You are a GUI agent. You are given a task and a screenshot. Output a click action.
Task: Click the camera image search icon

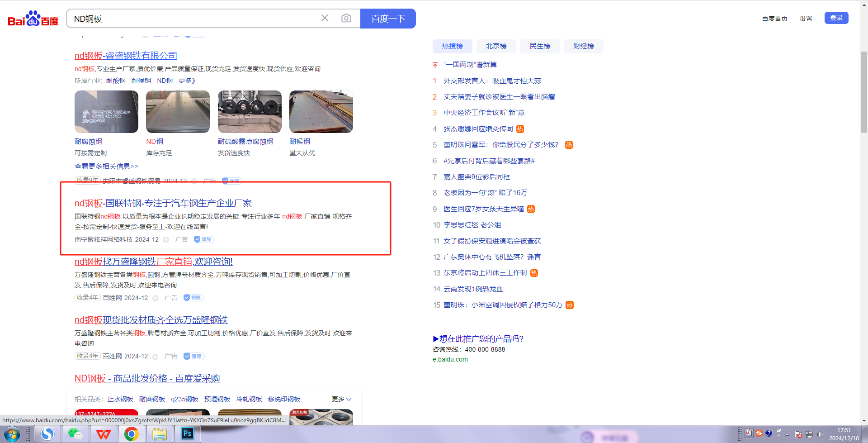346,18
